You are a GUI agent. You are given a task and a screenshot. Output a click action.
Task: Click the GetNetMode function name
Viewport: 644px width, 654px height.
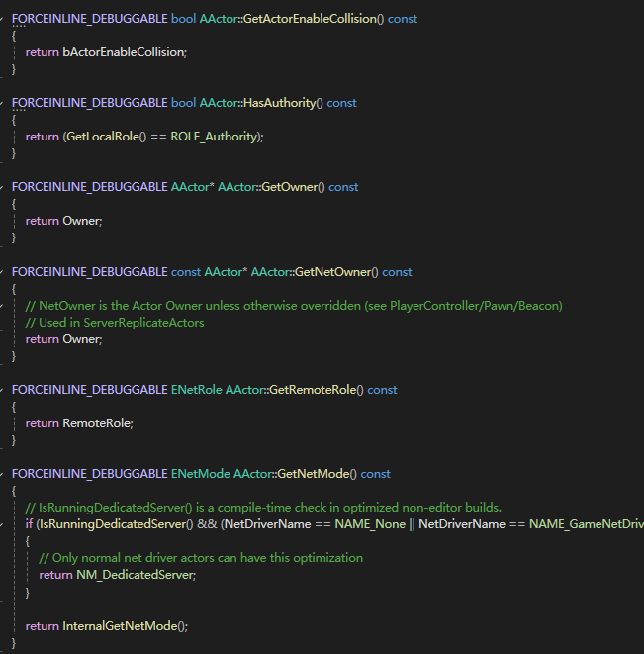(x=314, y=474)
